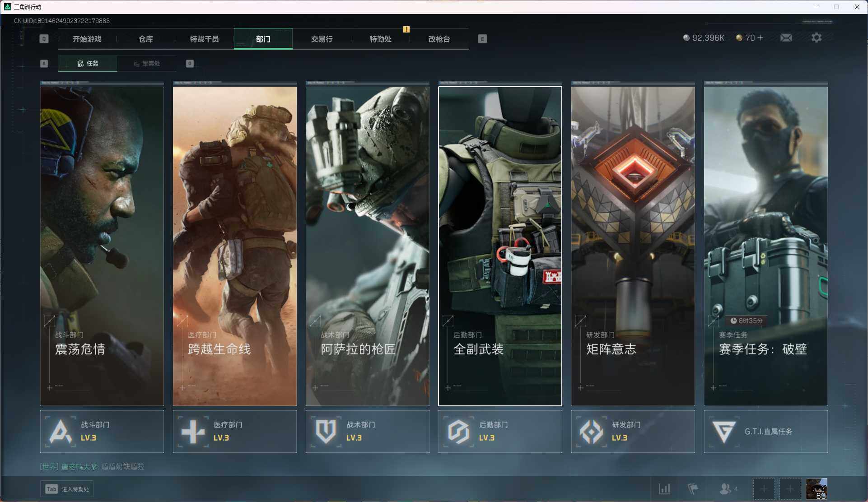Switch to the 军需处 sub-tab
This screenshot has height=502, width=868.
[x=147, y=63]
